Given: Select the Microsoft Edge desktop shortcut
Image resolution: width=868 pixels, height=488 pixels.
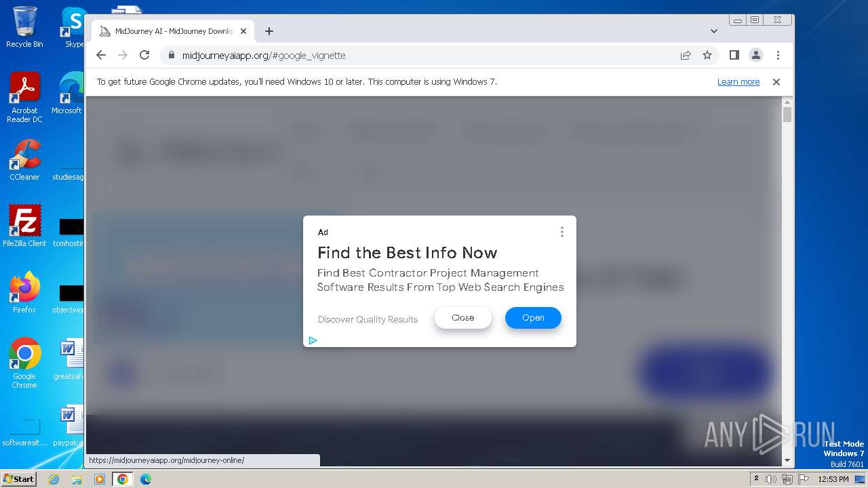Looking at the screenshot, I should coord(71,94).
